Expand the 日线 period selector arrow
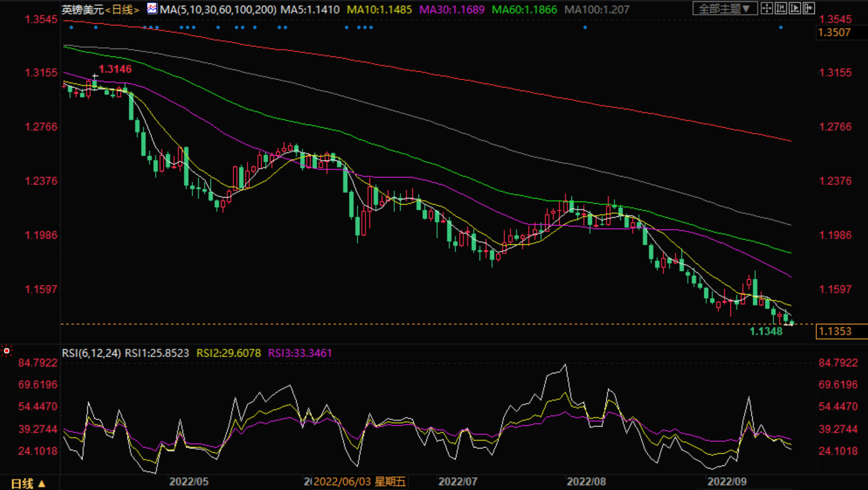The height and width of the screenshot is (490, 868). pyautogui.click(x=42, y=484)
